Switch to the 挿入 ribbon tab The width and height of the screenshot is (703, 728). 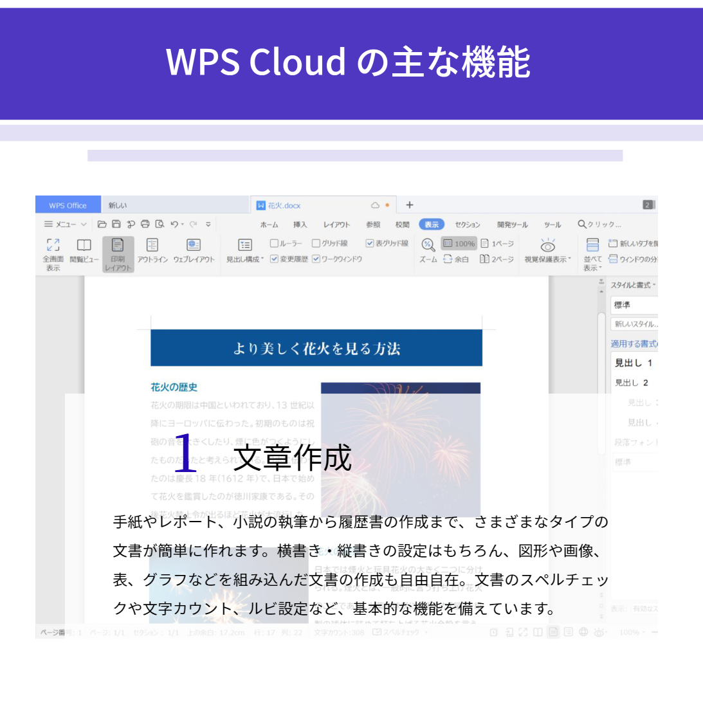click(x=300, y=225)
